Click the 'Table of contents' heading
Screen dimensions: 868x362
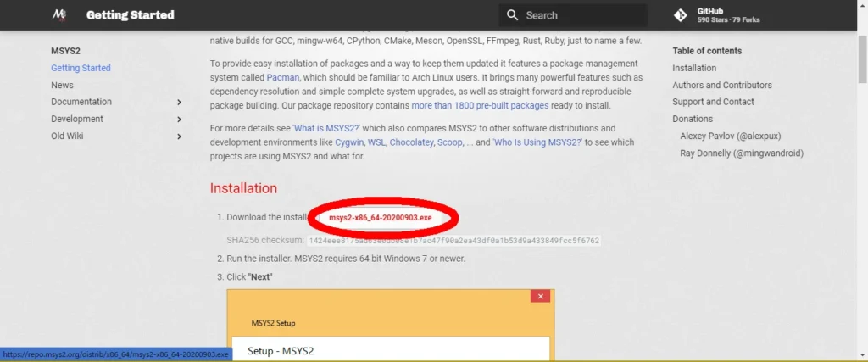[707, 51]
